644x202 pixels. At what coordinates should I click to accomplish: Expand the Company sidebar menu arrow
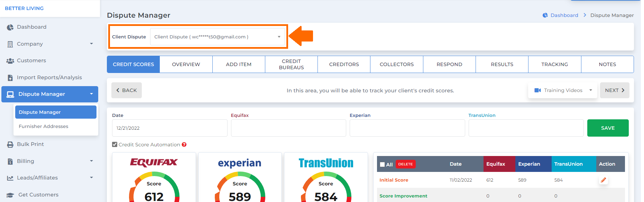point(91,44)
